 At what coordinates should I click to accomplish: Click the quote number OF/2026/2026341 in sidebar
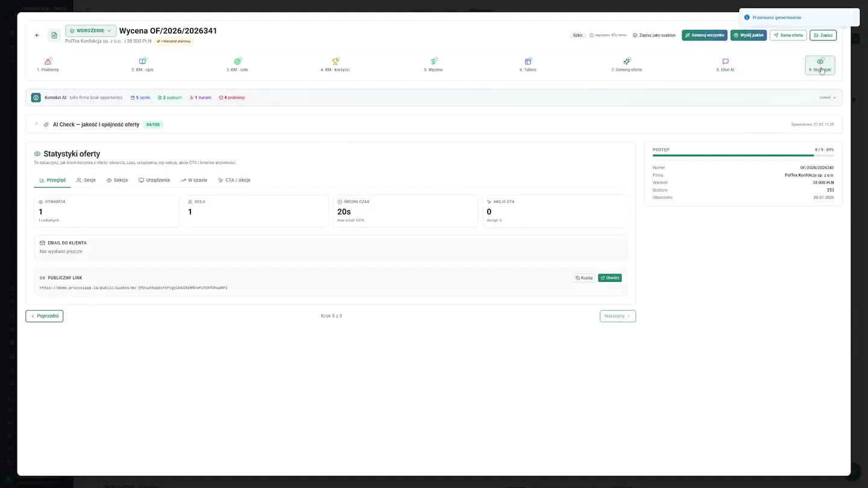coord(817,167)
